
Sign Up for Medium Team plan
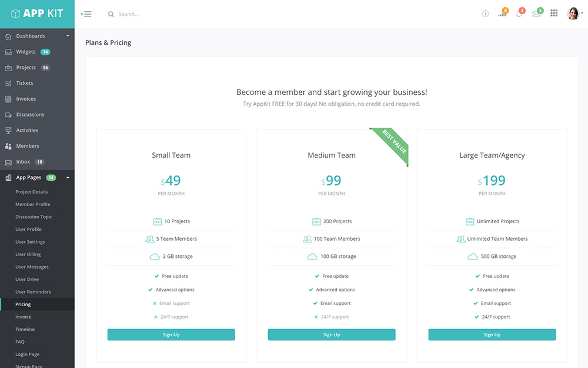click(x=332, y=334)
